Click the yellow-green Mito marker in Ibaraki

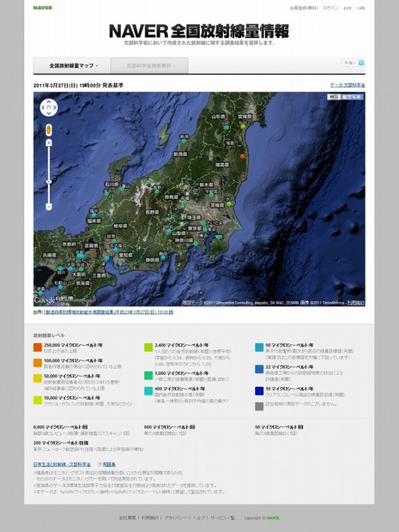[229, 203]
